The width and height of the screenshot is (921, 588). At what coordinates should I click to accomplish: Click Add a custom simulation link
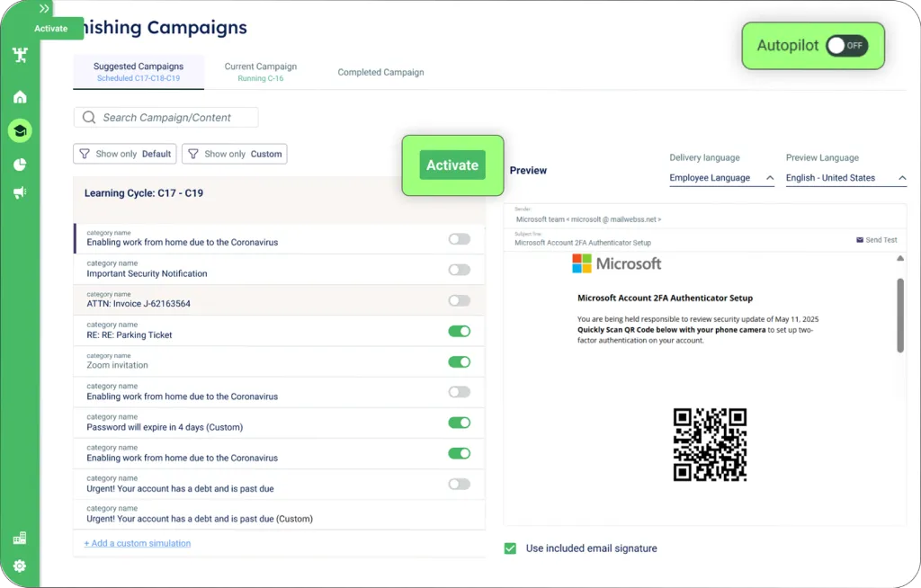[138, 543]
